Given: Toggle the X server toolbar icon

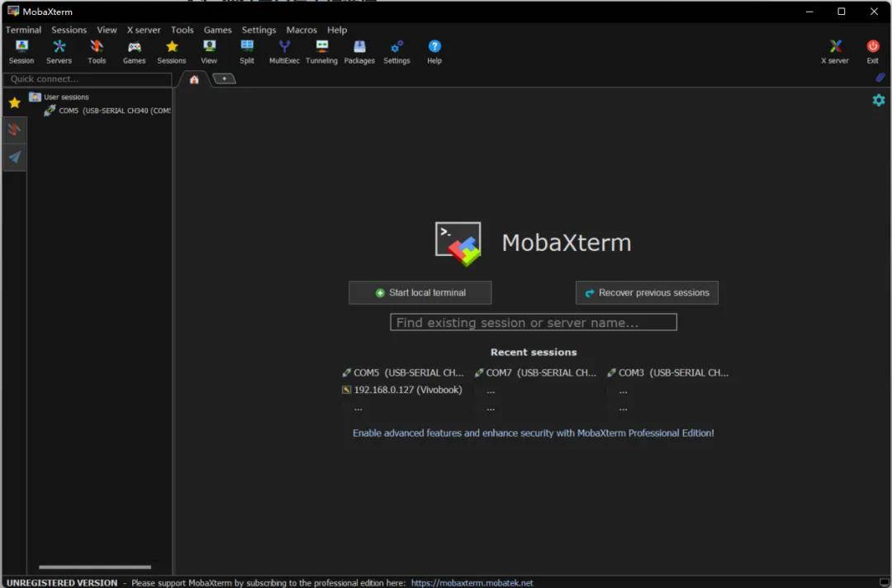Looking at the screenshot, I should (834, 52).
